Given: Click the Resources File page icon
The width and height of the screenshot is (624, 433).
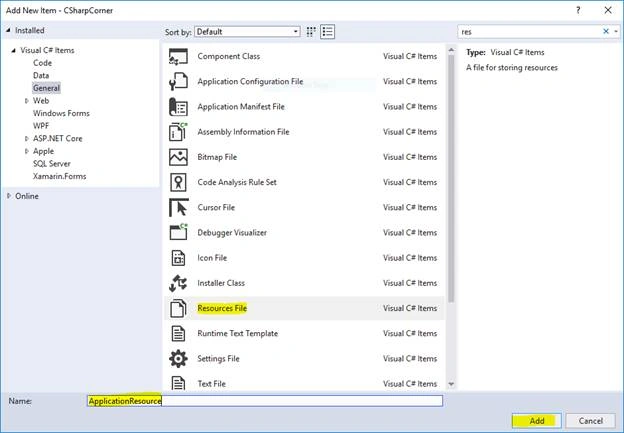Looking at the screenshot, I should point(178,308).
